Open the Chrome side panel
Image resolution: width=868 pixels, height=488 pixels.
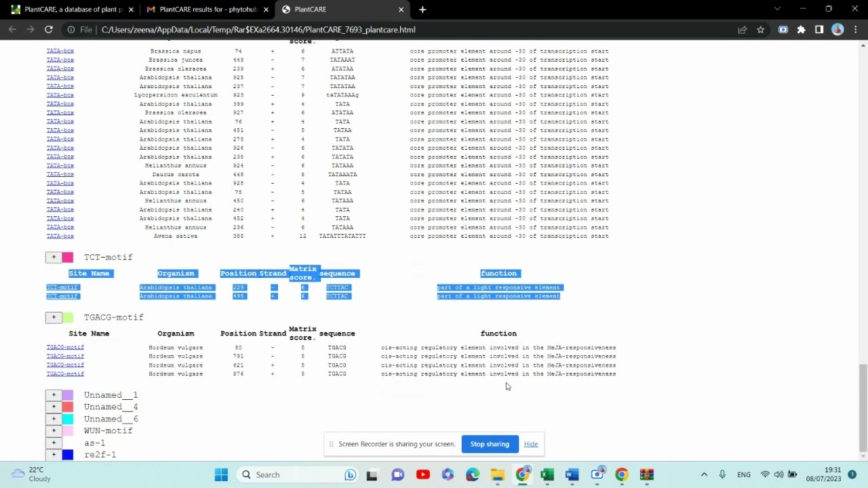click(819, 29)
